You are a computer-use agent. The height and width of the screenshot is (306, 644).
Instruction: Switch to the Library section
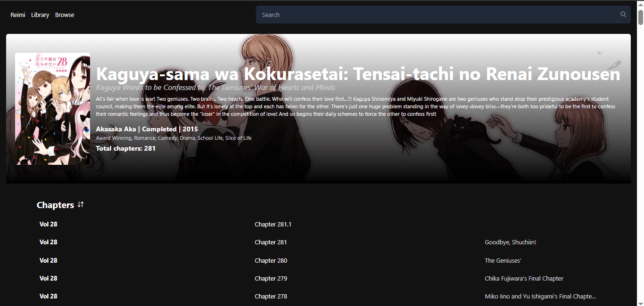[x=40, y=15]
